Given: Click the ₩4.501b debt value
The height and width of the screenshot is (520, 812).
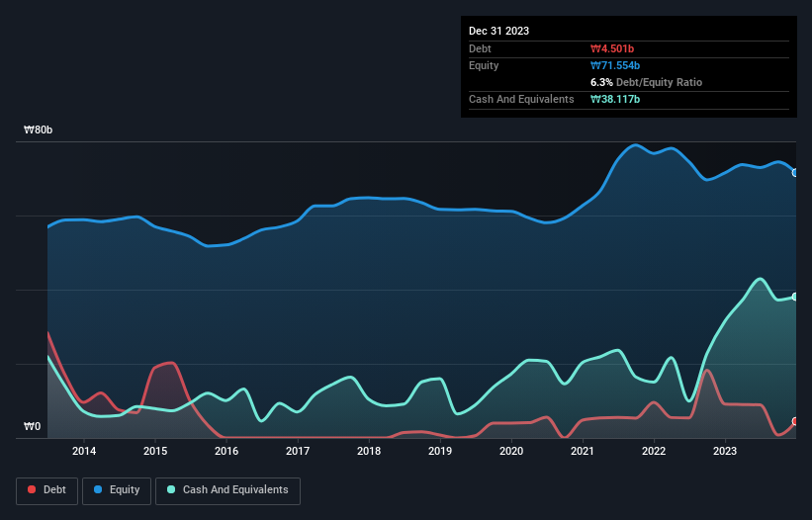Looking at the screenshot, I should (x=612, y=48).
